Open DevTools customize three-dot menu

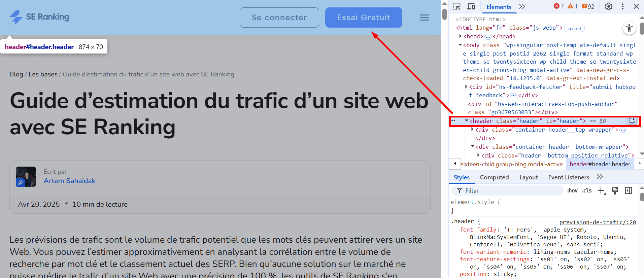click(623, 7)
